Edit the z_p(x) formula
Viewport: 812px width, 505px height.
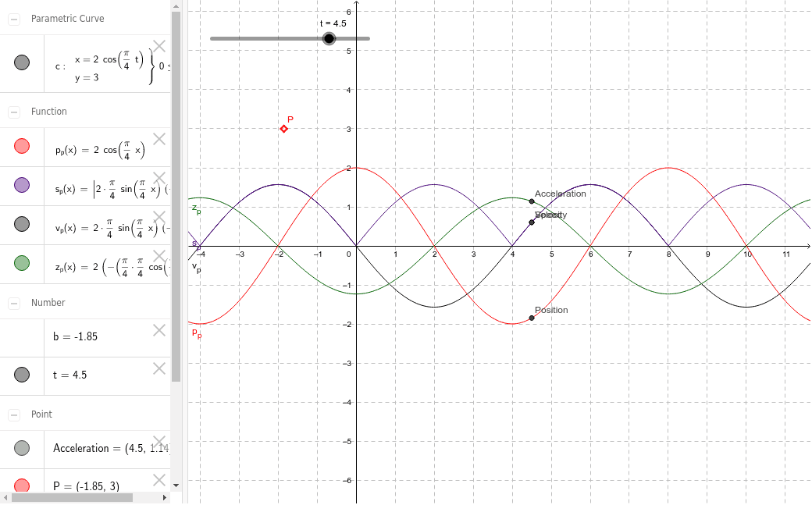(x=112, y=267)
